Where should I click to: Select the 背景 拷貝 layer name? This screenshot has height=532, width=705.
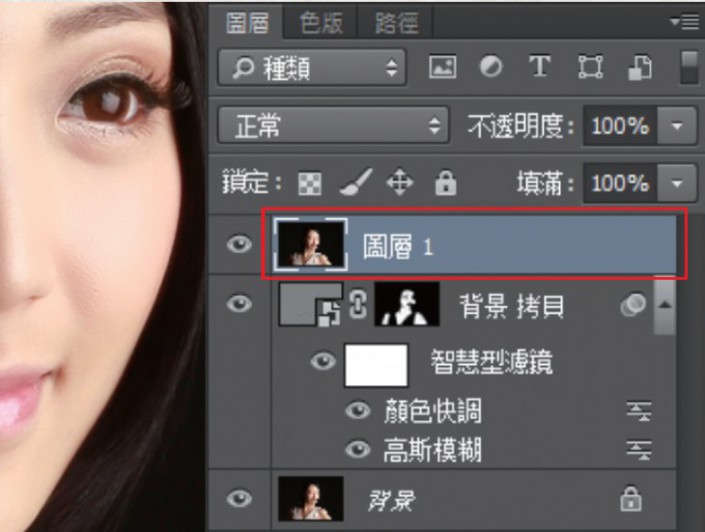[511, 307]
